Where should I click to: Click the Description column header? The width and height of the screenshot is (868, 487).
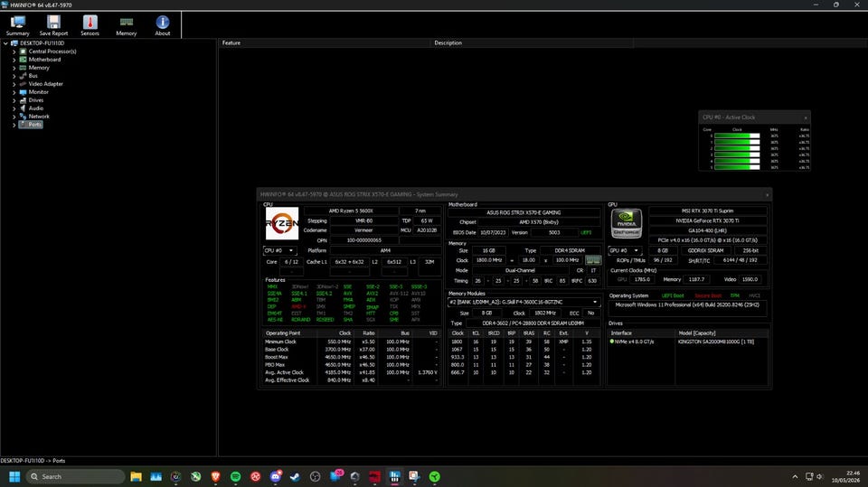(x=532, y=42)
